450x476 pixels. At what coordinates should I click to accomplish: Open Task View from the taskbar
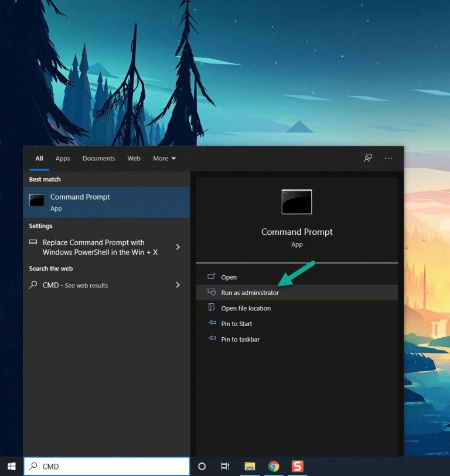[x=225, y=466]
